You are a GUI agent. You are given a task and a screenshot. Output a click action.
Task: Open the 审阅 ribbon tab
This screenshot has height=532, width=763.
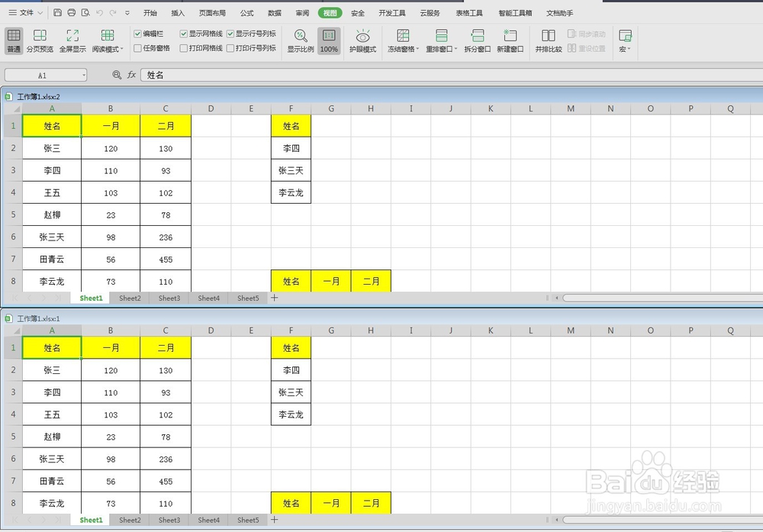point(302,13)
